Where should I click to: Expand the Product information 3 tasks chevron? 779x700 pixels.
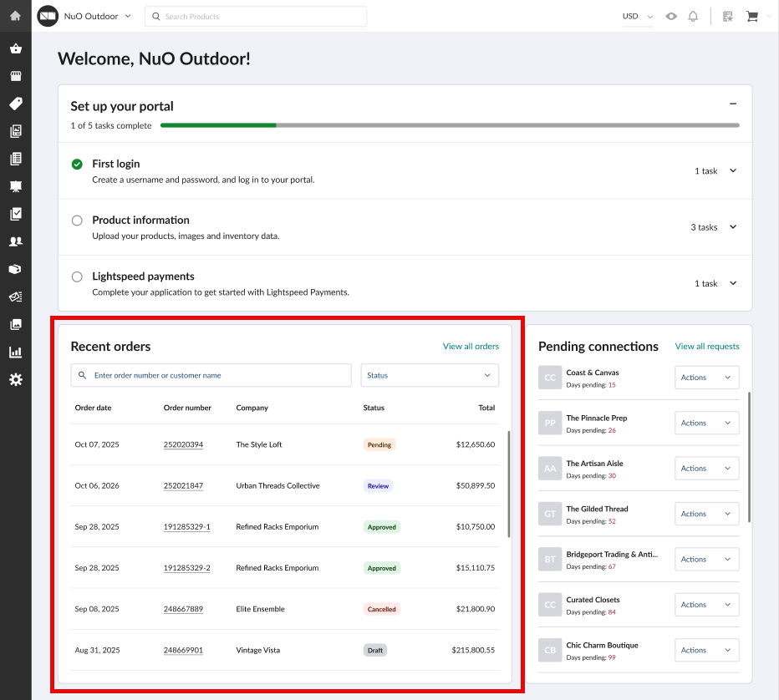733,226
